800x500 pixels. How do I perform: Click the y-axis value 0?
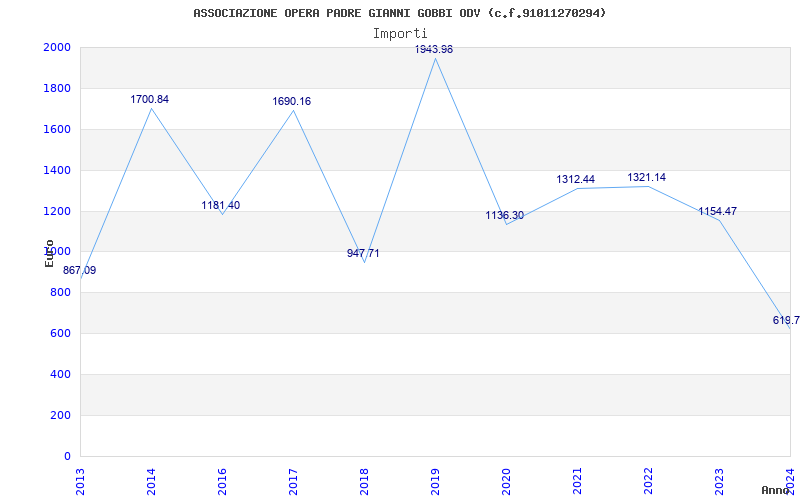tap(67, 456)
